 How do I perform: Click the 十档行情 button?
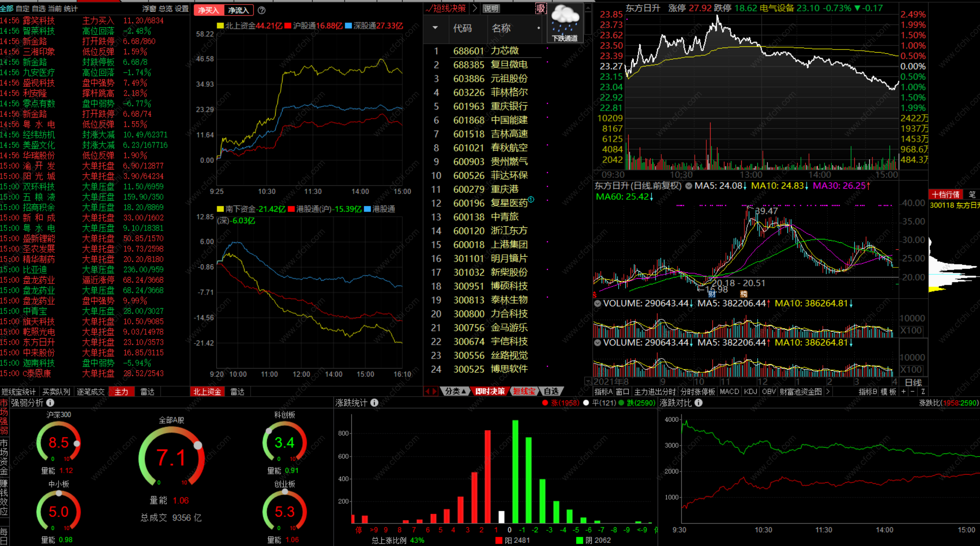(945, 194)
